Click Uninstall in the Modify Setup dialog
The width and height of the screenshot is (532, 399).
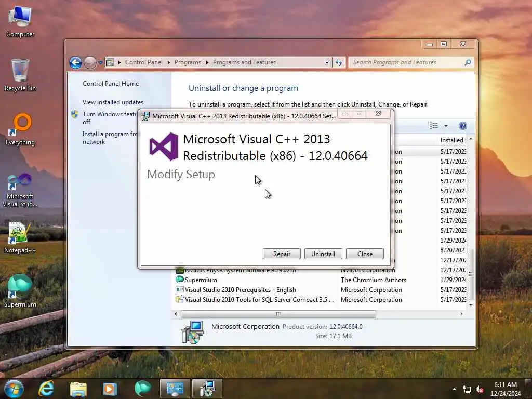point(323,254)
